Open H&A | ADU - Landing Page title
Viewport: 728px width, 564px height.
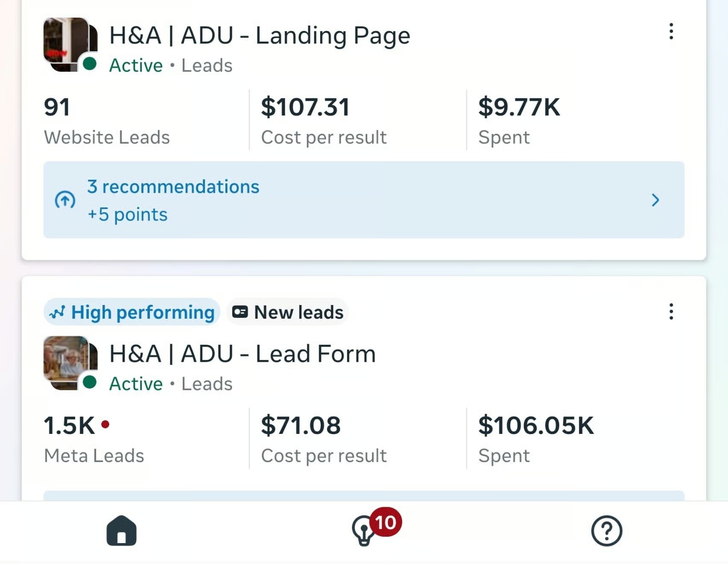(260, 35)
